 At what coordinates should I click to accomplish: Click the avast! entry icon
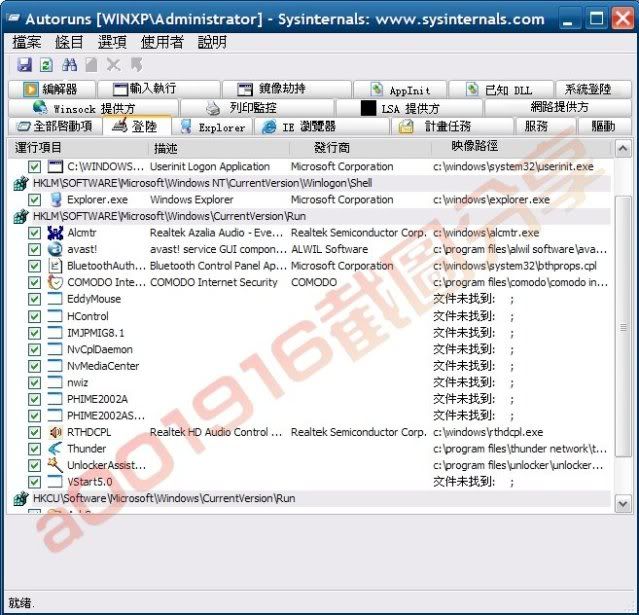pyautogui.click(x=55, y=249)
